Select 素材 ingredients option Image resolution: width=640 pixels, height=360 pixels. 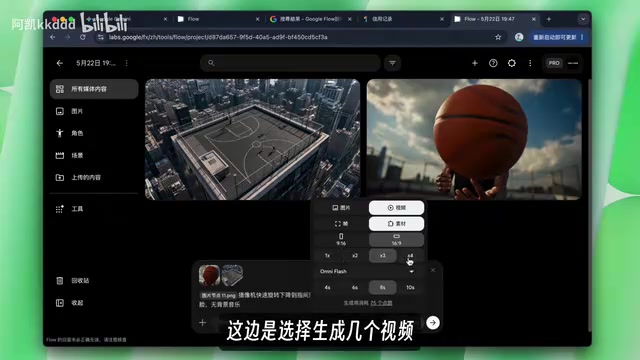(x=396, y=224)
